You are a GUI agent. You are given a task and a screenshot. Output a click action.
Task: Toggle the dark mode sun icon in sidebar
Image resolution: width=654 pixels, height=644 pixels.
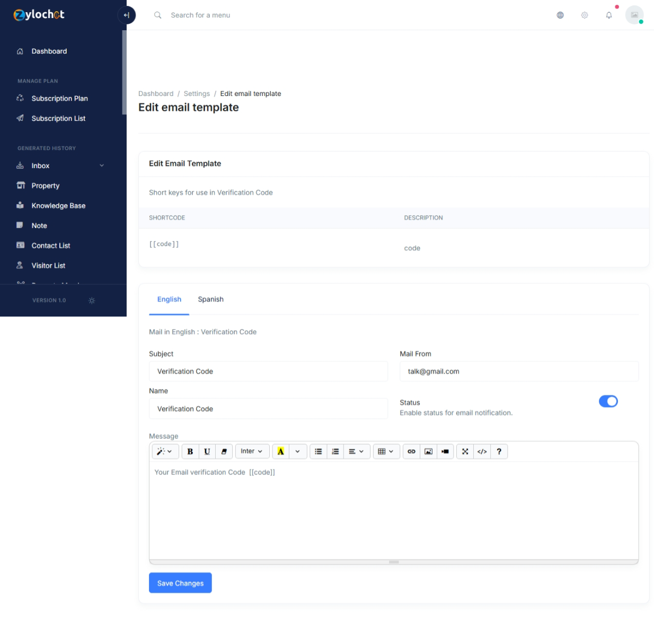pyautogui.click(x=92, y=301)
